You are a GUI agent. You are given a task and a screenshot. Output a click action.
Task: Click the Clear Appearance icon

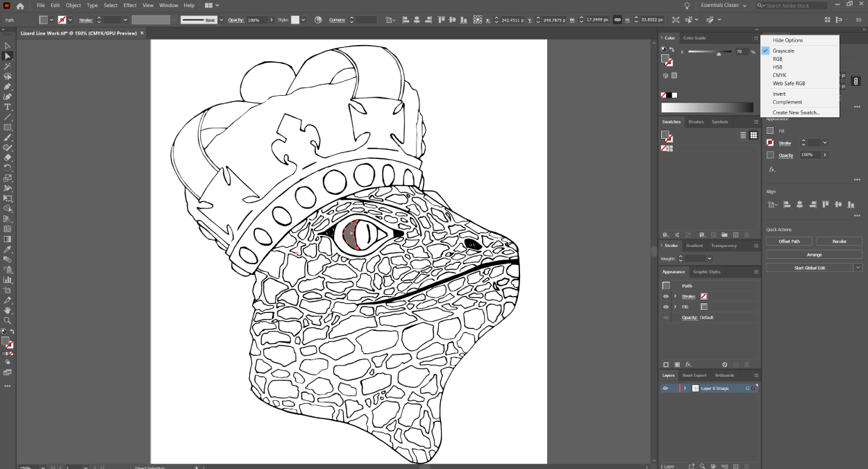(x=724, y=364)
